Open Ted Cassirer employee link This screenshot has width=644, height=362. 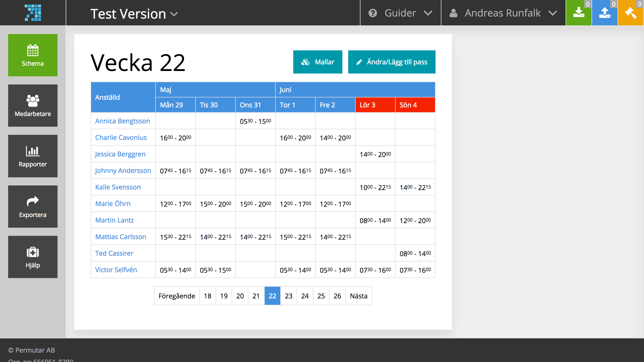tap(114, 253)
